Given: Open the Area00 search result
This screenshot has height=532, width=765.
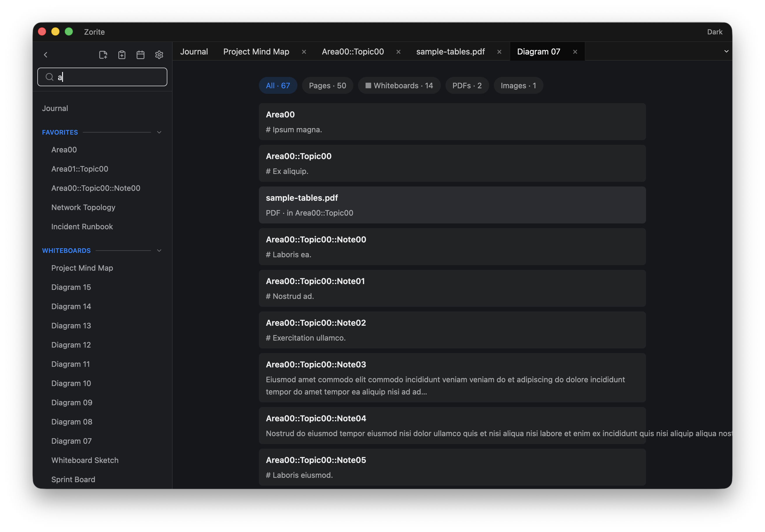Looking at the screenshot, I should (452, 121).
